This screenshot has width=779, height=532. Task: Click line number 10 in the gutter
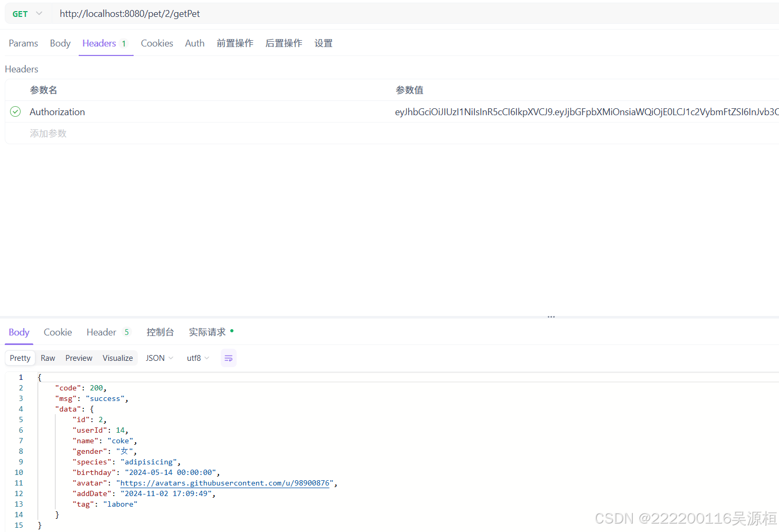(x=19, y=473)
